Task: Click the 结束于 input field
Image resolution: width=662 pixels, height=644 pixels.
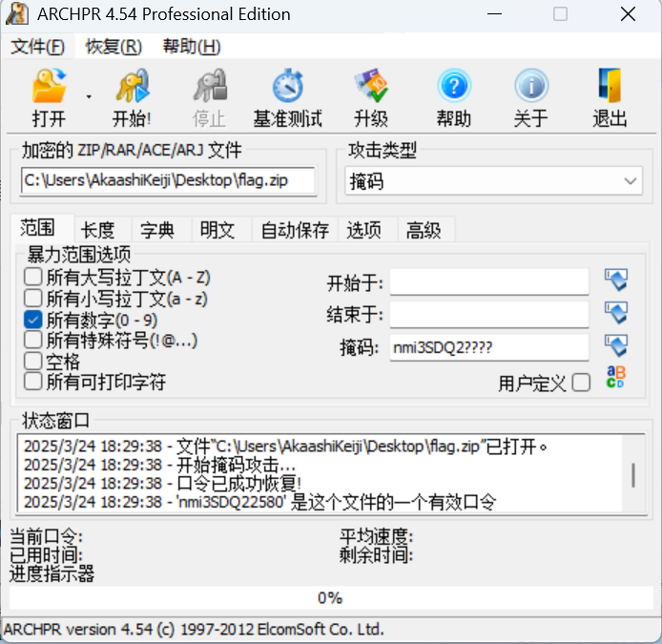Action: pos(489,314)
